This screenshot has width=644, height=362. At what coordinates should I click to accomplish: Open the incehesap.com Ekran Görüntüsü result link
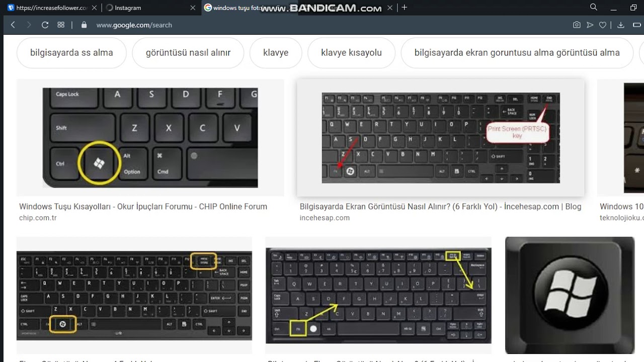440,206
